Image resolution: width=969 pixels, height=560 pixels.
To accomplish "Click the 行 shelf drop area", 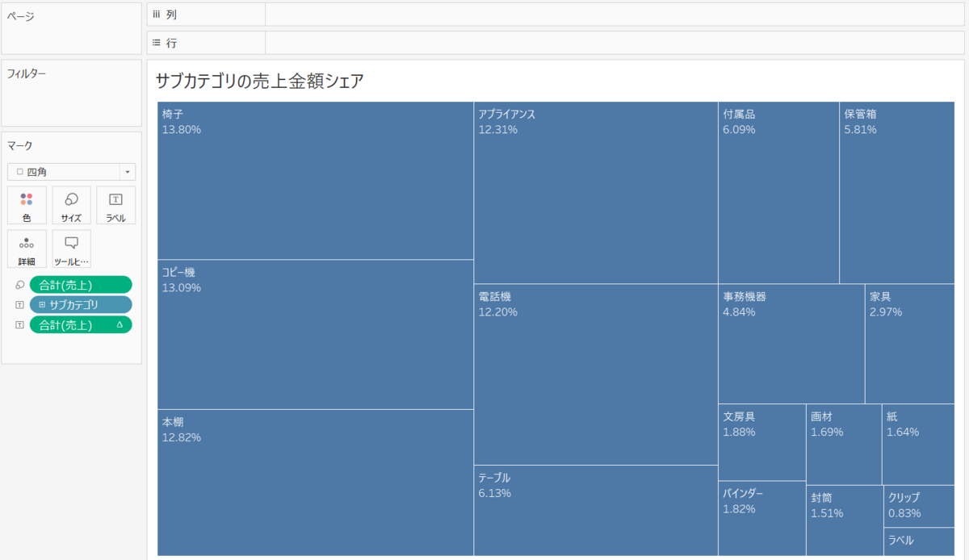I will tap(615, 42).
